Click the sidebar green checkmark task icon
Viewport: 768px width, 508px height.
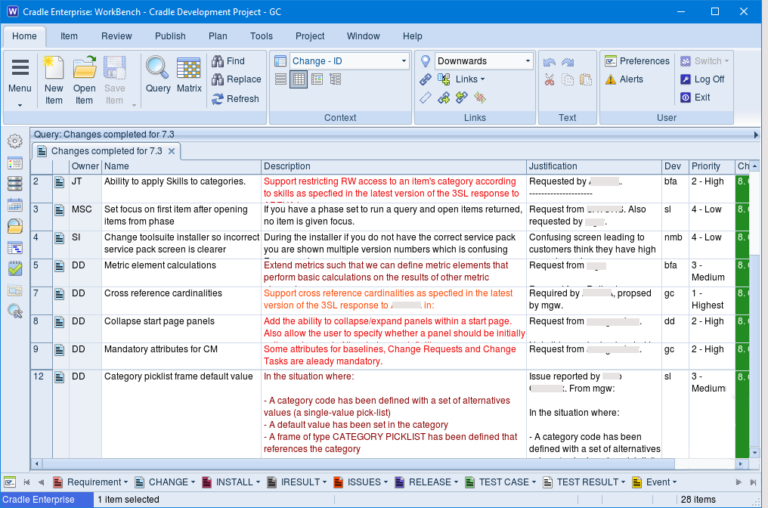pos(15,269)
